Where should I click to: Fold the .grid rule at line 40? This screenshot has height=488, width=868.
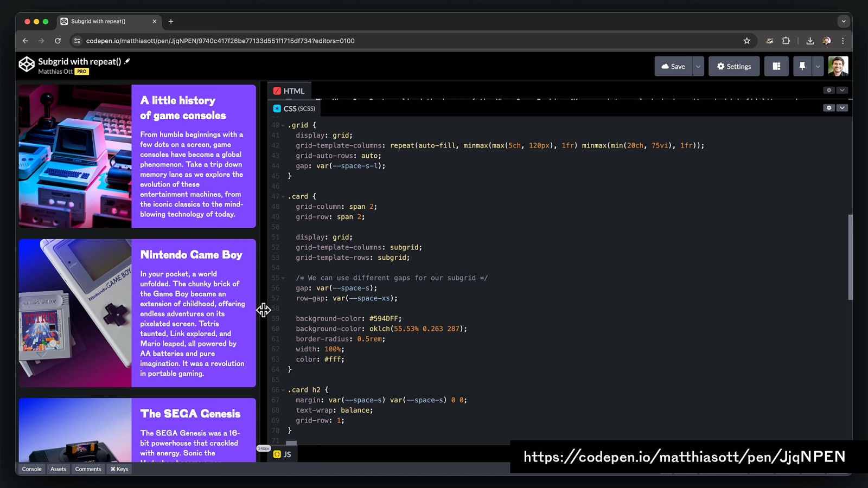283,125
